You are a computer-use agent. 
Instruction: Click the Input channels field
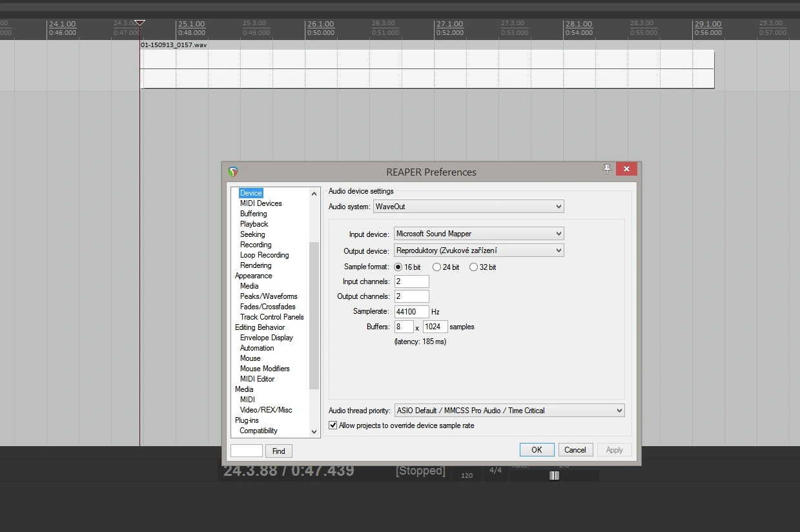pos(411,281)
